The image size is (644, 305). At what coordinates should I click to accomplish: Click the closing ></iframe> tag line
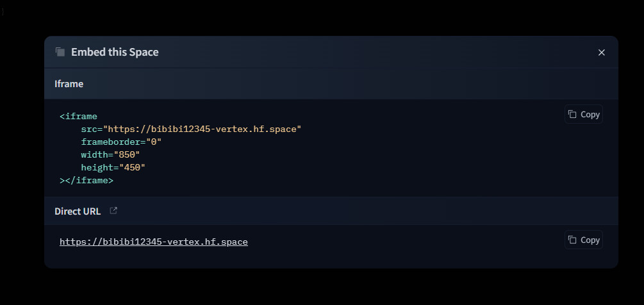click(87, 181)
